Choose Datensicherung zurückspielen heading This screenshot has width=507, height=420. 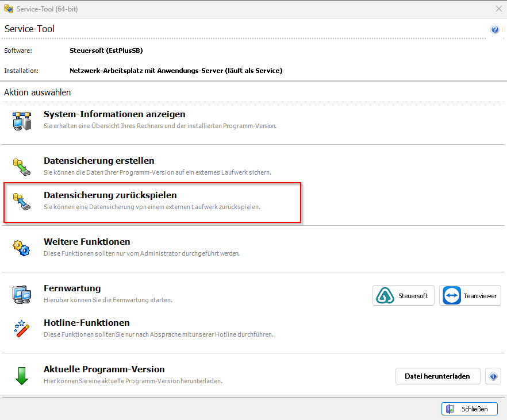click(x=110, y=195)
